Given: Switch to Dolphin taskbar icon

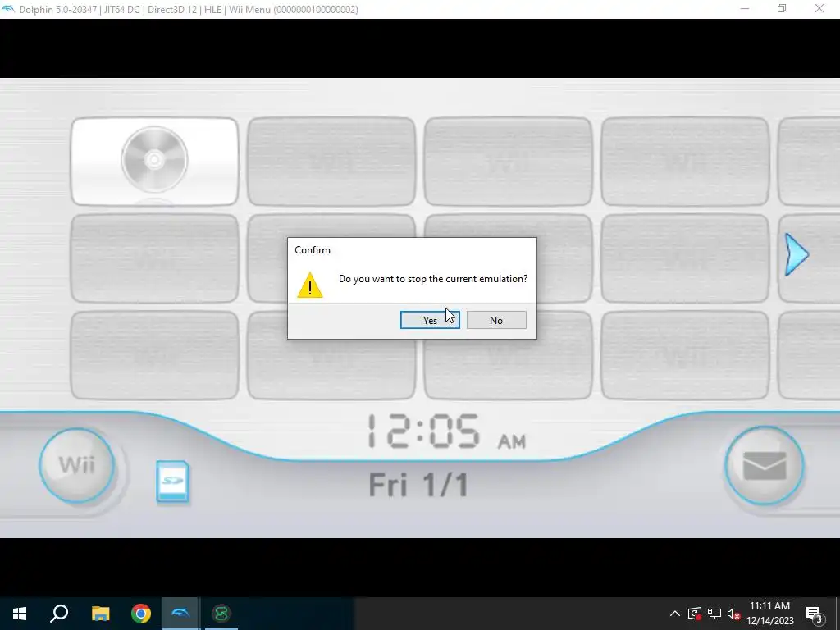Looking at the screenshot, I should pos(180,614).
